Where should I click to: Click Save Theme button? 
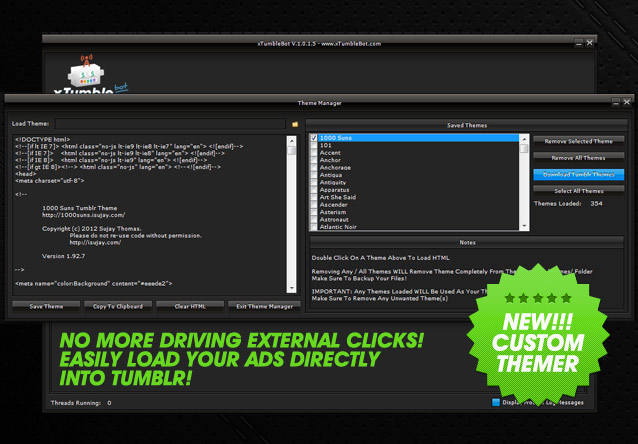46,306
